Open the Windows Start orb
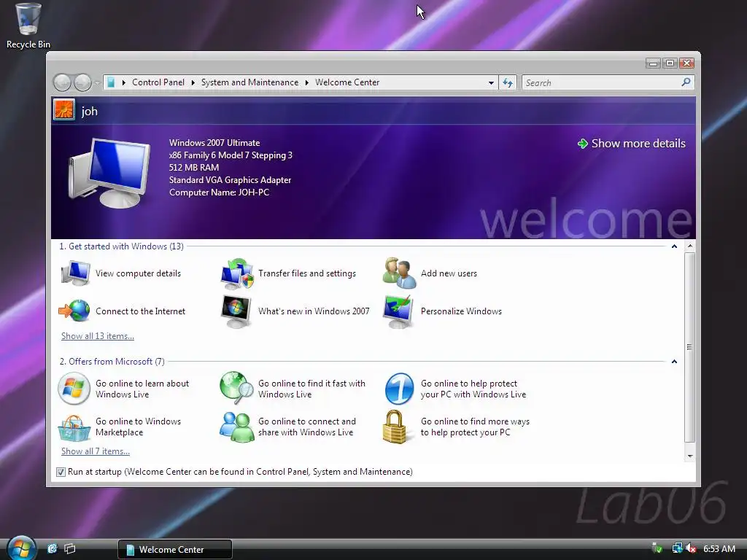The image size is (747, 560). click(x=21, y=548)
